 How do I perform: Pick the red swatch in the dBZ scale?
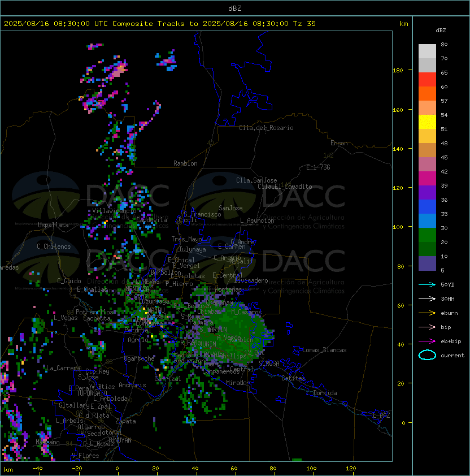click(x=427, y=80)
